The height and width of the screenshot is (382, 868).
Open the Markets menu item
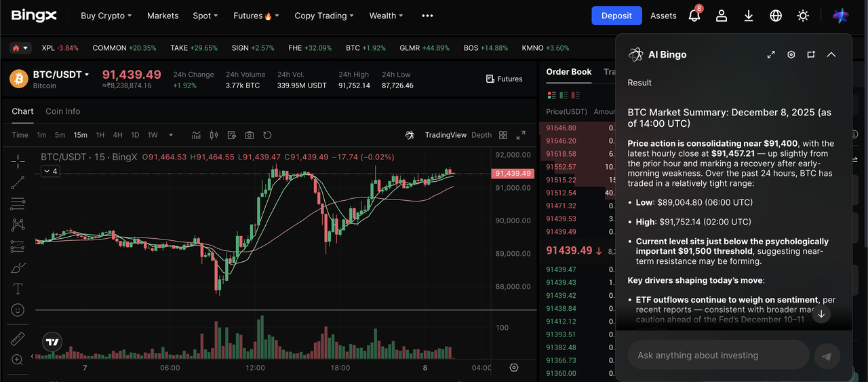163,16
